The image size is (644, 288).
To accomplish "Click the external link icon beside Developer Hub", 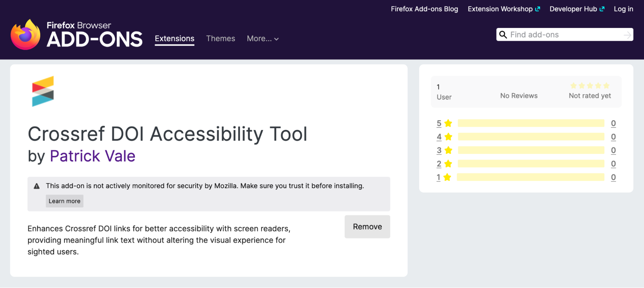I will click(602, 9).
